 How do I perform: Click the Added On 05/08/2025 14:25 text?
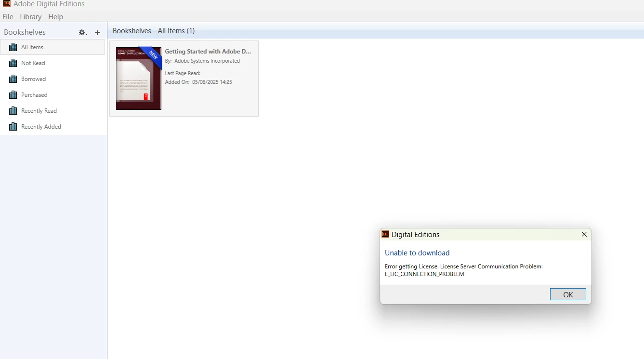[198, 82]
